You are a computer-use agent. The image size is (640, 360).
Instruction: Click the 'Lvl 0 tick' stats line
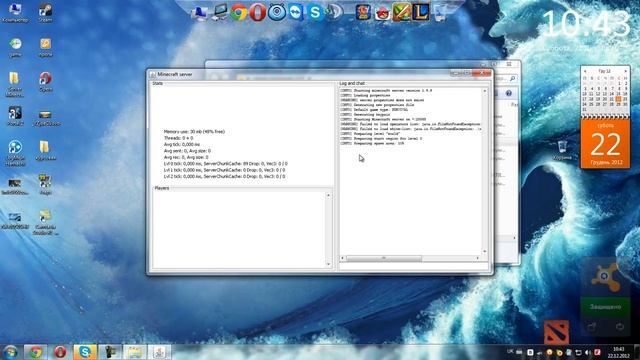coord(225,164)
